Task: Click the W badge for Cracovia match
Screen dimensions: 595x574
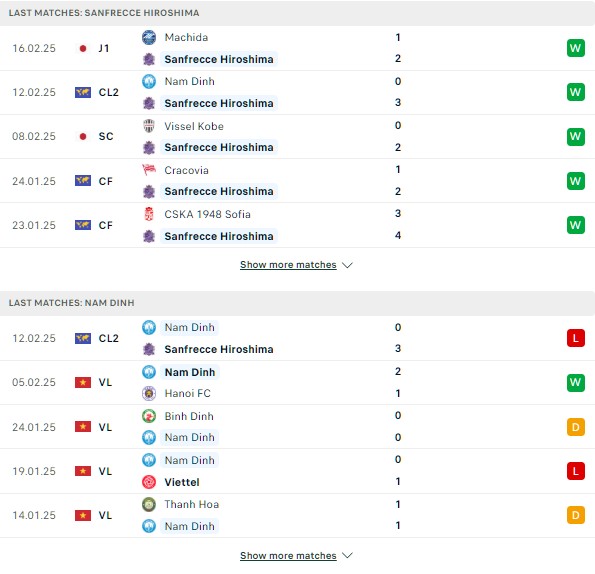Action: (x=576, y=181)
